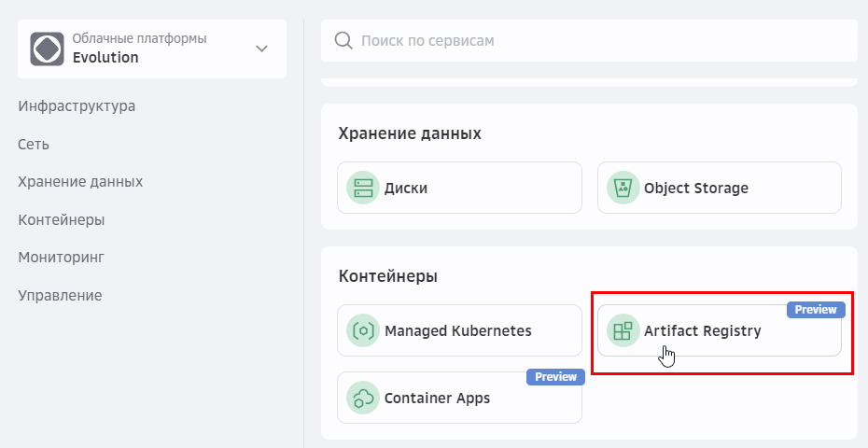868x448 pixels.
Task: Click the Preview badge on Artifact Registry
Action: pyautogui.click(x=816, y=310)
